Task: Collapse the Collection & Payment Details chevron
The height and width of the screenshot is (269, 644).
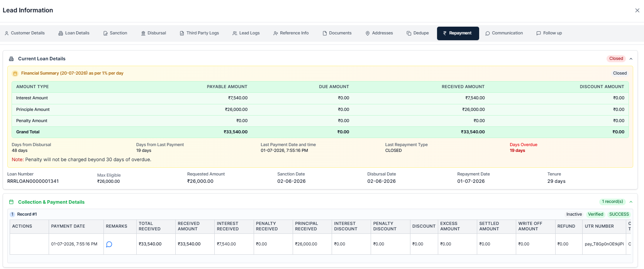Action: click(x=631, y=202)
